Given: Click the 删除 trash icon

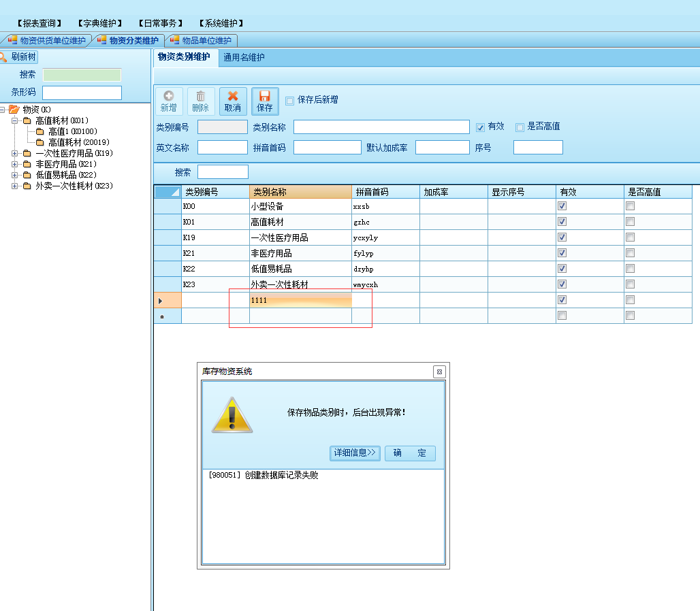Looking at the screenshot, I should (200, 96).
